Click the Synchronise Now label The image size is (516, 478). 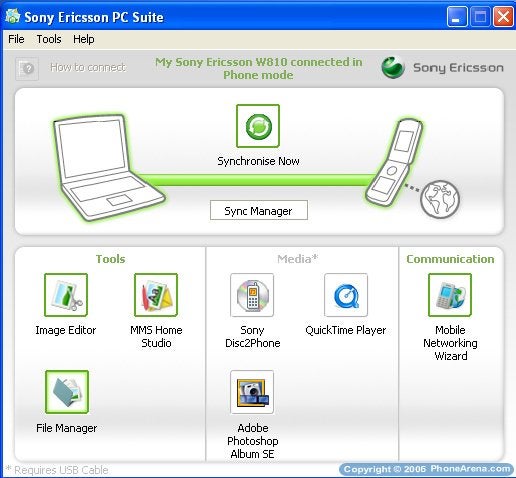click(x=258, y=161)
